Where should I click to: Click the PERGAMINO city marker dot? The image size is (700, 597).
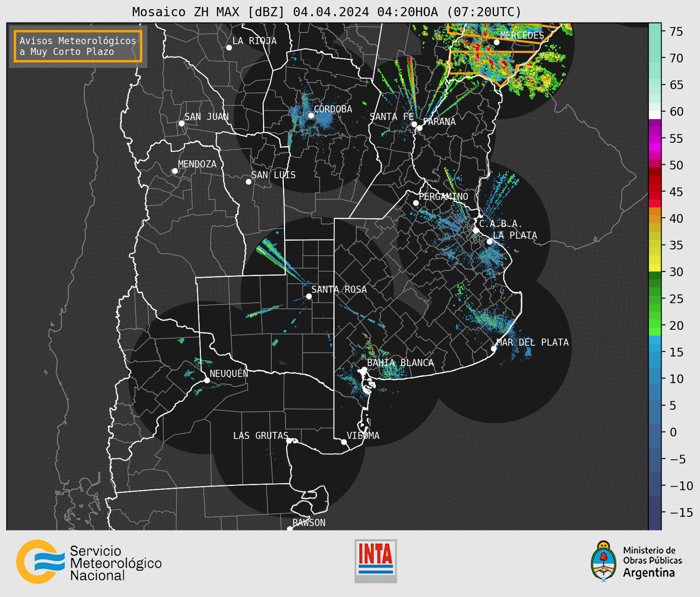[416, 203]
